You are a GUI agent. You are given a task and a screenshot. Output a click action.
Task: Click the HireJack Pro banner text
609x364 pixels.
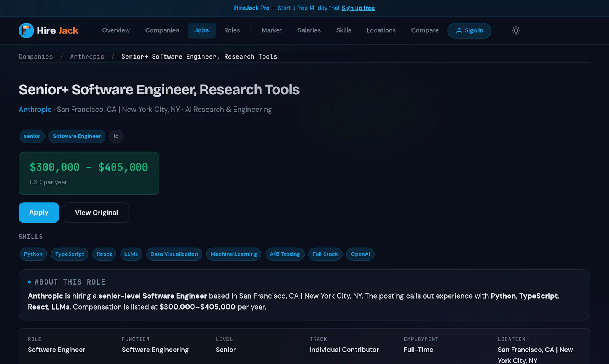pos(252,8)
